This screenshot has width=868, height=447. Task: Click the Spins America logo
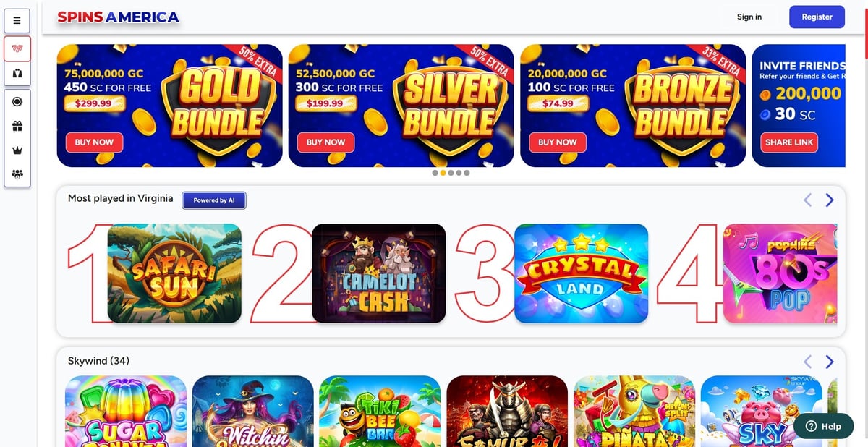pos(119,17)
